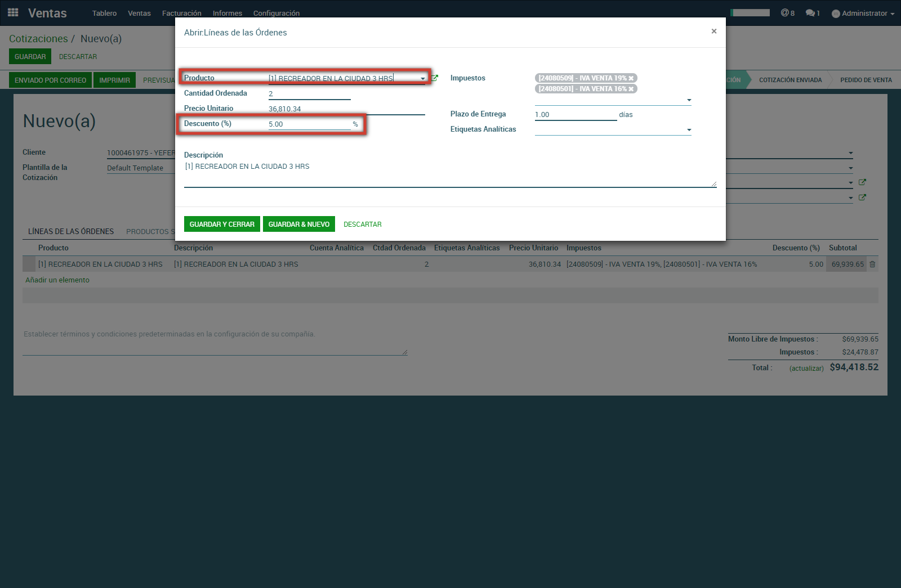The height and width of the screenshot is (588, 901).
Task: Delete order line with trash icon
Action: (872, 264)
